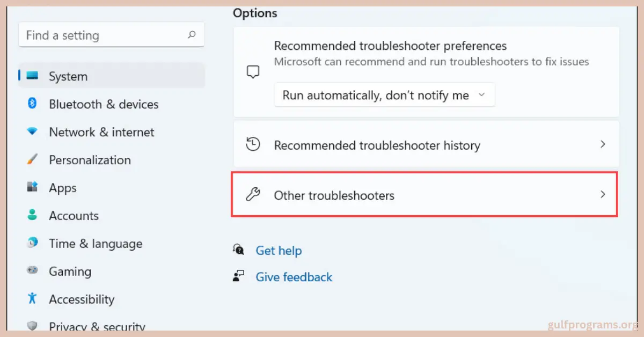644x337 pixels.
Task: Click the Time & language globe icon
Action: [32, 243]
